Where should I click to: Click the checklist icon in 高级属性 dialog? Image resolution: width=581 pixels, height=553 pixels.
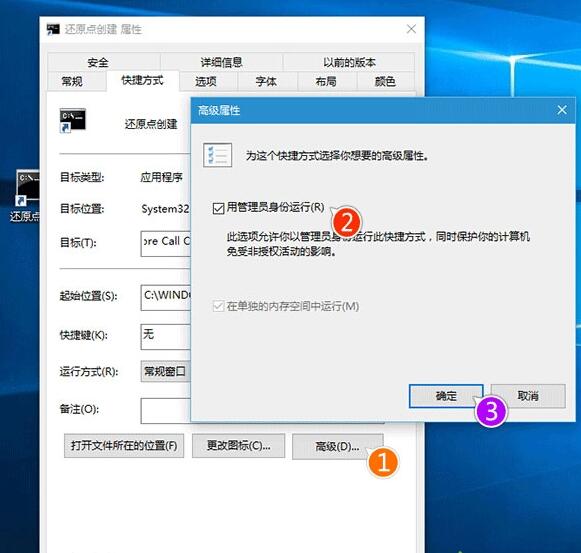tap(218, 155)
